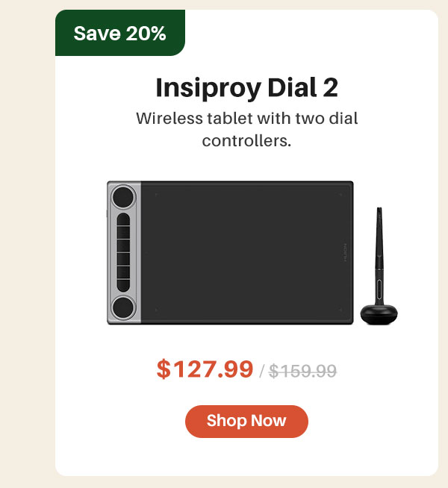
Task: Click the silver control strip on the tablet
Action: click(x=124, y=252)
